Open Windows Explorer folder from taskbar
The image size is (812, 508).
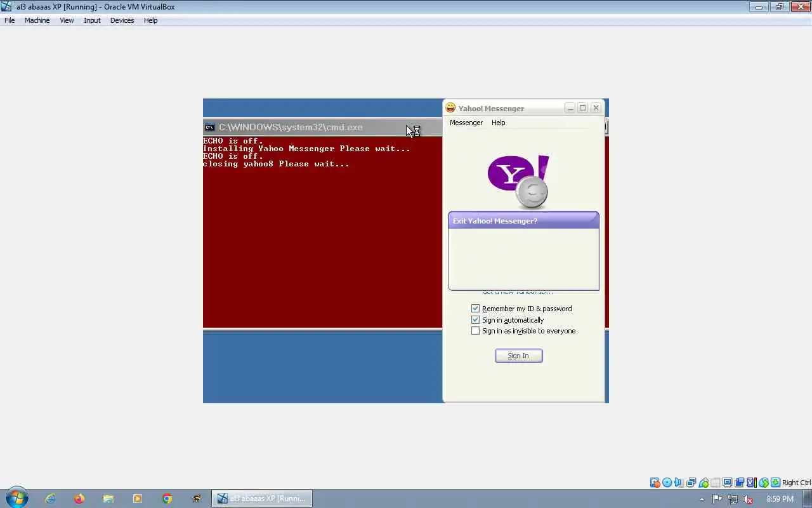coord(108,498)
